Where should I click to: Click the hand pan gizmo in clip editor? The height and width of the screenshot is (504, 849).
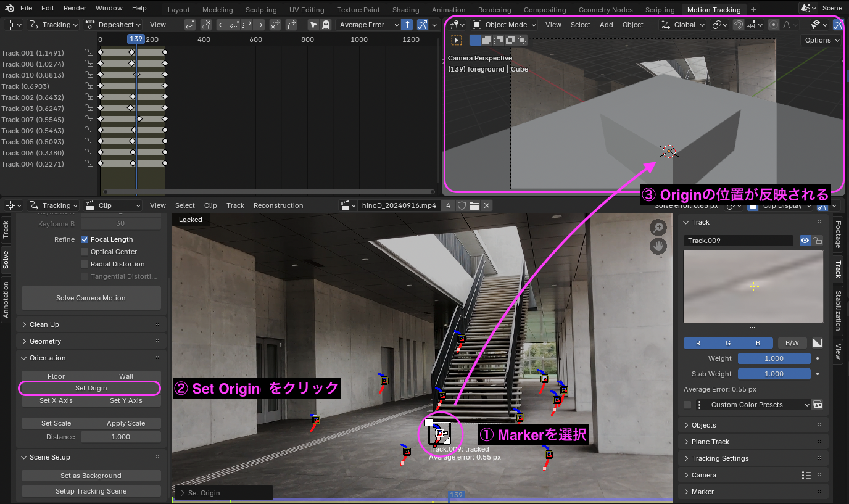658,246
